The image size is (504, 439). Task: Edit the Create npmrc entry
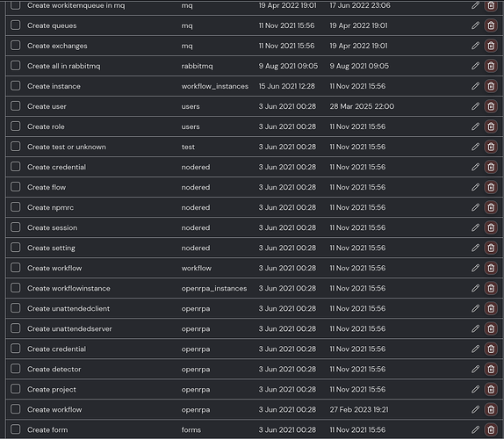(x=475, y=207)
